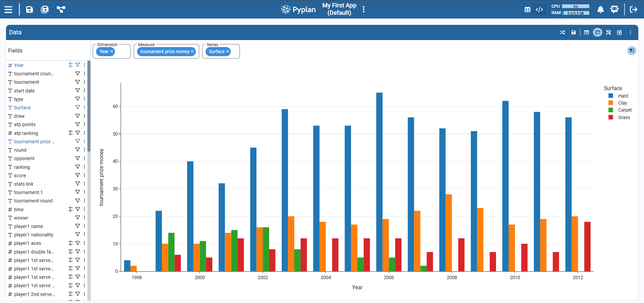Open the hamburger main menu

pyautogui.click(x=8, y=9)
